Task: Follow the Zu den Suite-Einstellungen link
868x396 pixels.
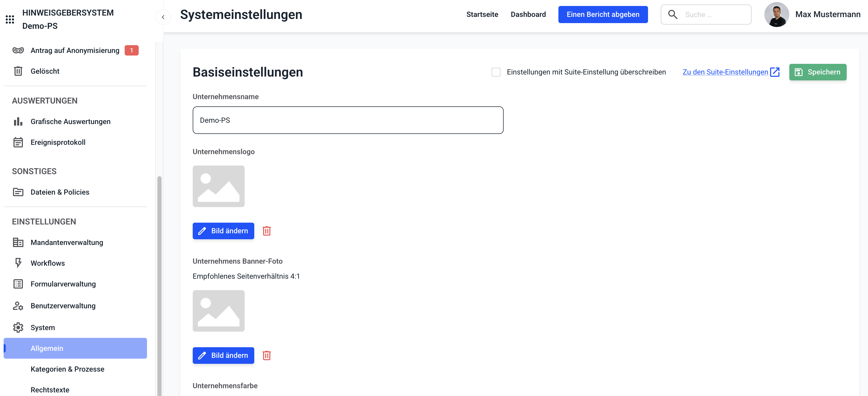Action: pyautogui.click(x=725, y=72)
